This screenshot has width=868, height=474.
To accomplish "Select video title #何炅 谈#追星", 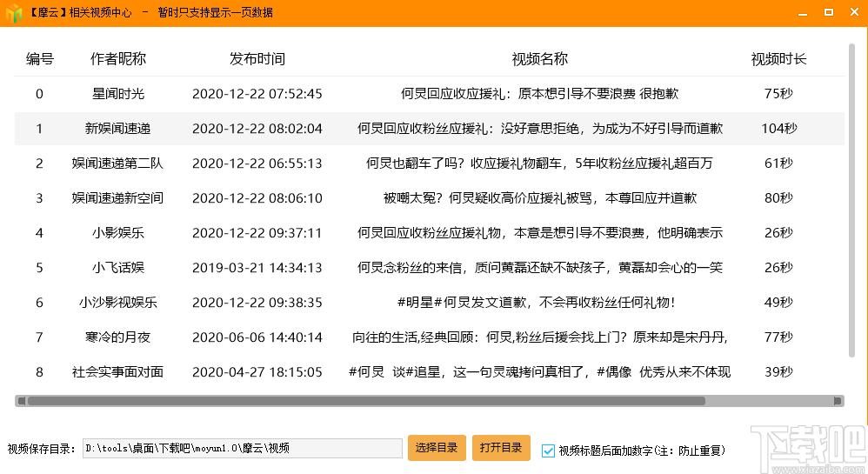I will (540, 372).
